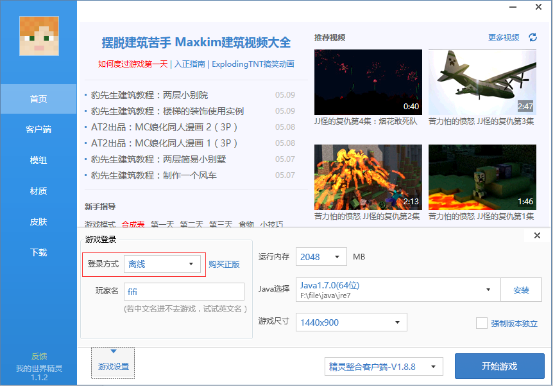Minimize the launcher window
This screenshot has width=554, height=386.
click(x=513, y=7)
